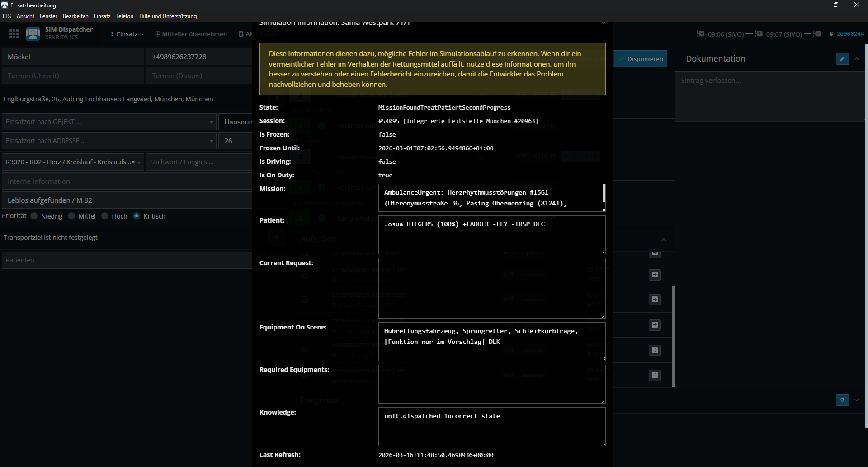Click the task list vertical scrollbar
The width and height of the screenshot is (868, 467).
(x=673, y=337)
